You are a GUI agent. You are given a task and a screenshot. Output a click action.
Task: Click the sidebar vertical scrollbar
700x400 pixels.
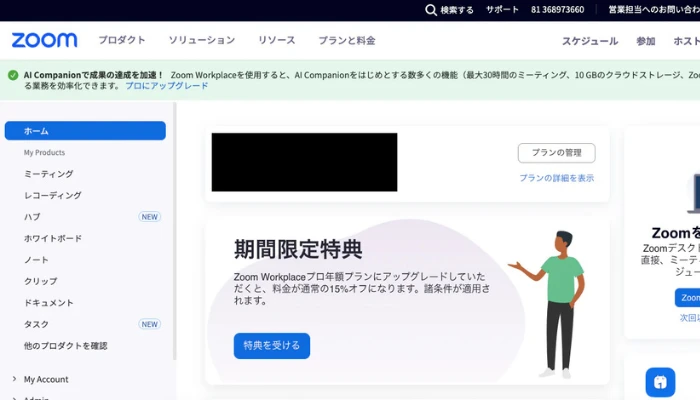tap(175, 231)
